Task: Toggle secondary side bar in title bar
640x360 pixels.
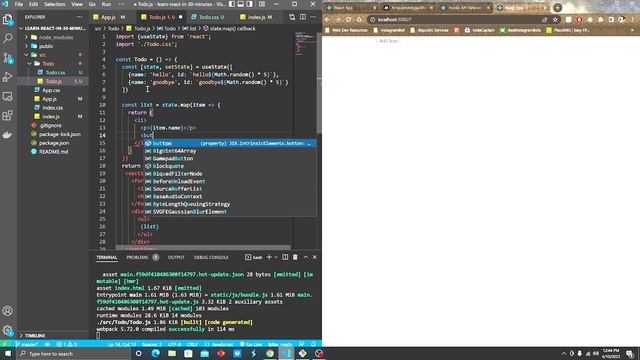Action: tap(249, 4)
